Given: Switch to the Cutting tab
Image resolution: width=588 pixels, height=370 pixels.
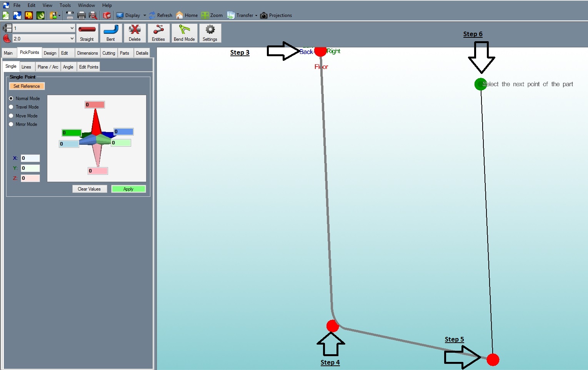Looking at the screenshot, I should tap(109, 53).
